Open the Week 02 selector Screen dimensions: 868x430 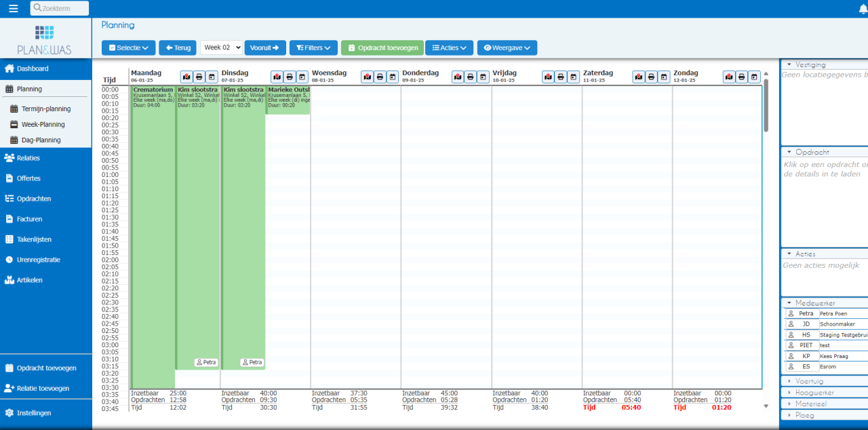[221, 47]
